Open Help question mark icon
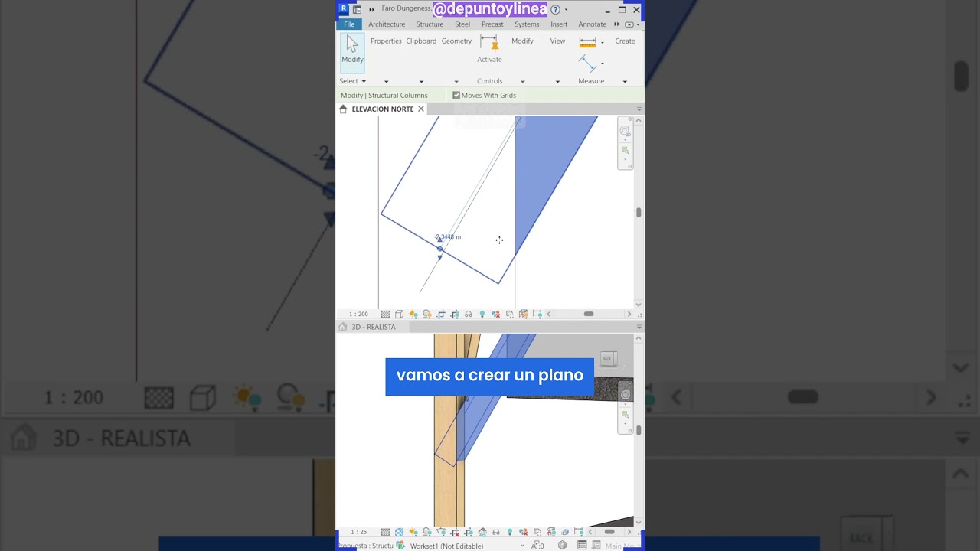This screenshot has height=551, width=980. click(x=555, y=9)
